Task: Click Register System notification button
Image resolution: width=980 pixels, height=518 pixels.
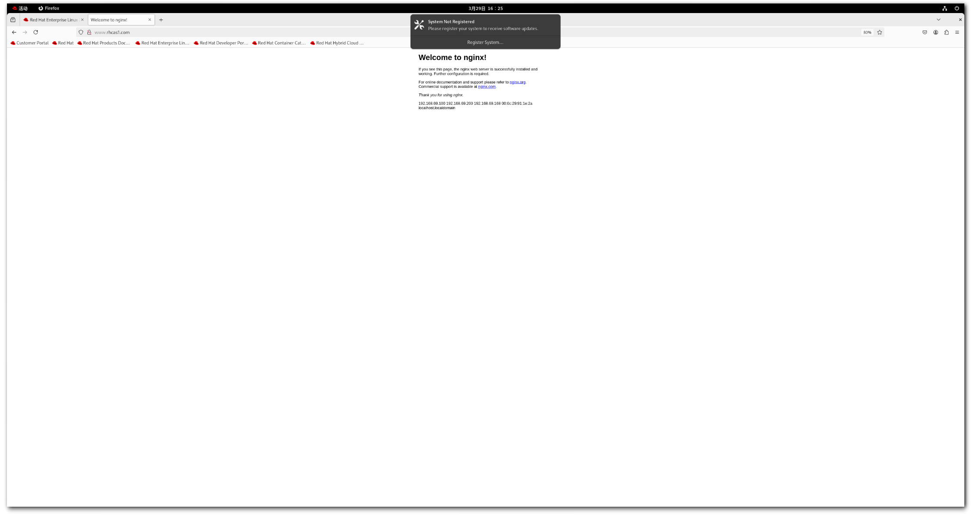Action: 485,42
